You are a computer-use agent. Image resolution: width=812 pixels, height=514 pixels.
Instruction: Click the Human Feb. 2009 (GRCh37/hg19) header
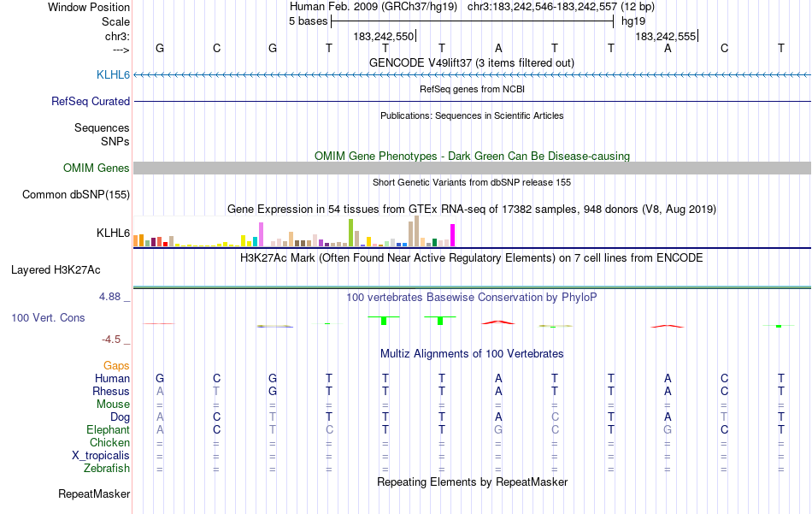(x=374, y=7)
